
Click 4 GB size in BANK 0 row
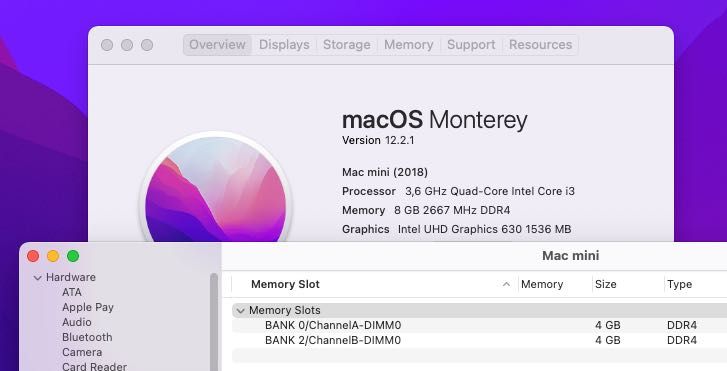point(607,325)
